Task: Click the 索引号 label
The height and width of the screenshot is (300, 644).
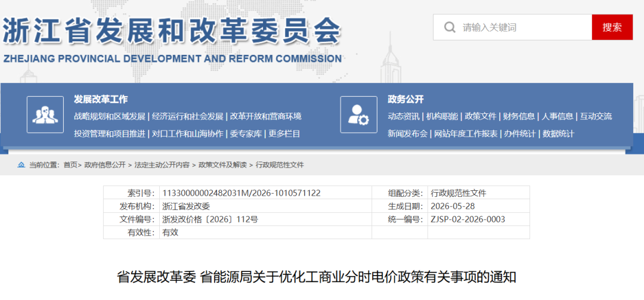Action: pyautogui.click(x=142, y=193)
